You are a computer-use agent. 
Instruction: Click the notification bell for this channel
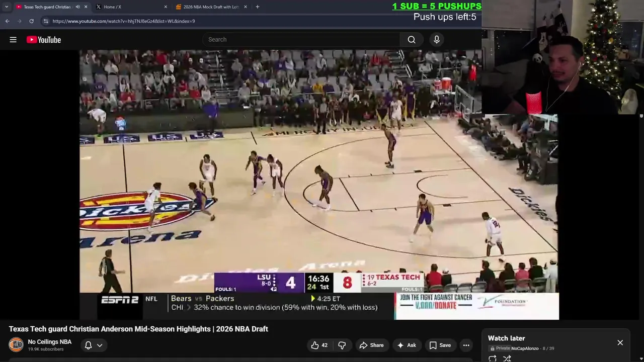pyautogui.click(x=88, y=345)
